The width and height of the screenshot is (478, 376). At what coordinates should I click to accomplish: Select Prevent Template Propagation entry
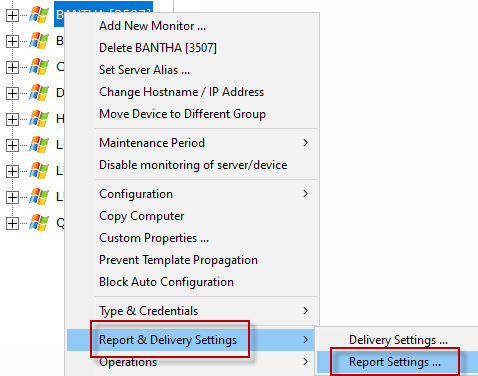(178, 260)
